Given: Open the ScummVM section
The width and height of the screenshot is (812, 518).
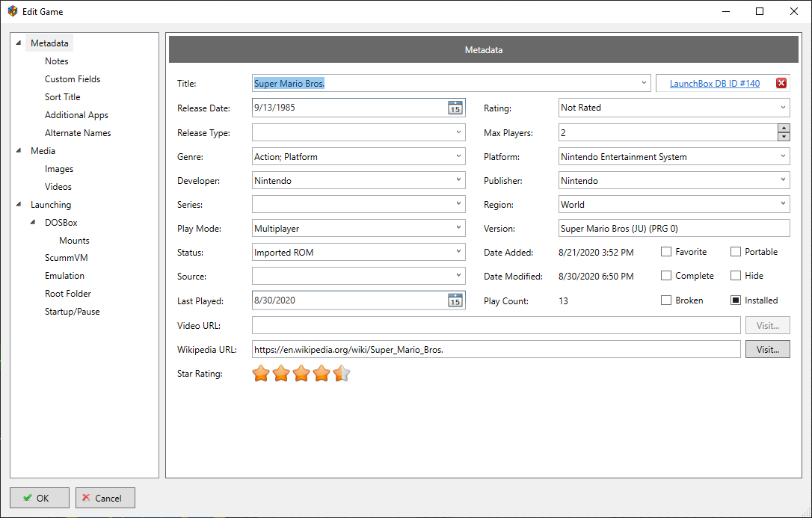Looking at the screenshot, I should 67,258.
